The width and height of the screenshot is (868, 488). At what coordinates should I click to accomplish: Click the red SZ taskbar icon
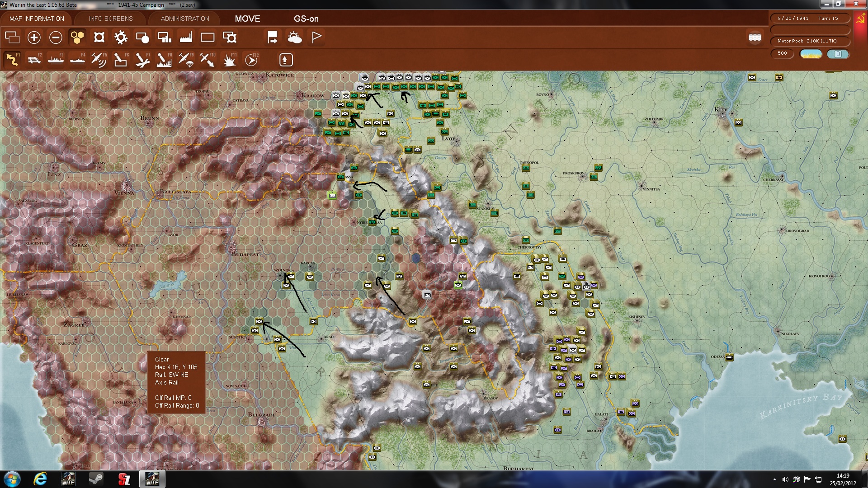click(124, 479)
